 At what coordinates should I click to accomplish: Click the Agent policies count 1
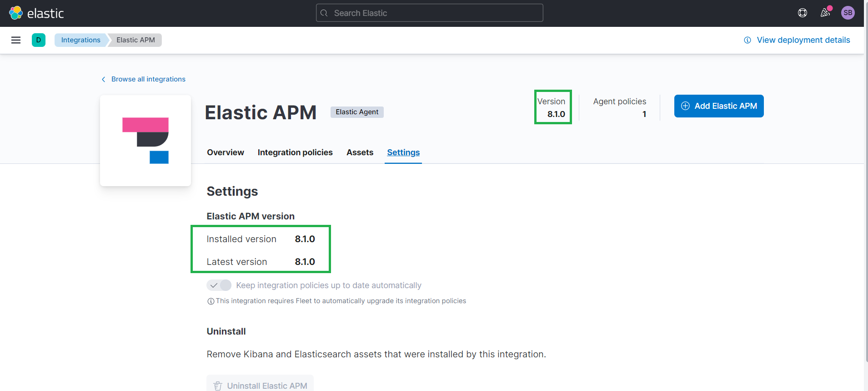tap(644, 114)
